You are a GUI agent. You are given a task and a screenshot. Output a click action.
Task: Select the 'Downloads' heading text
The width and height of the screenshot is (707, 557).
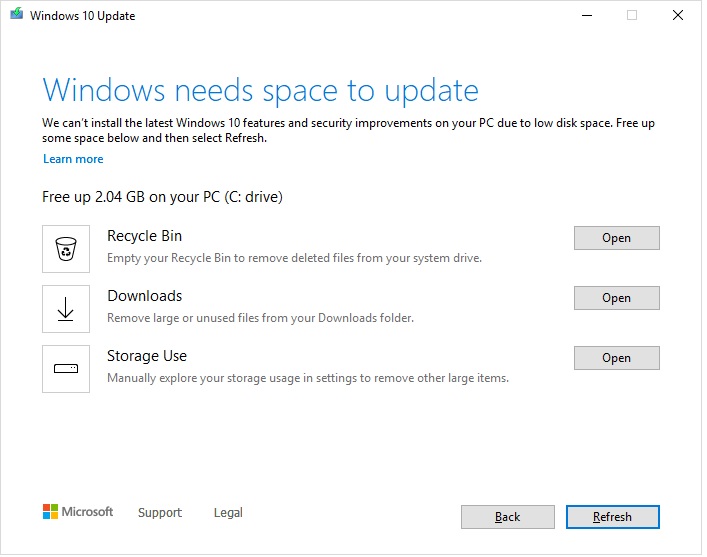point(144,296)
